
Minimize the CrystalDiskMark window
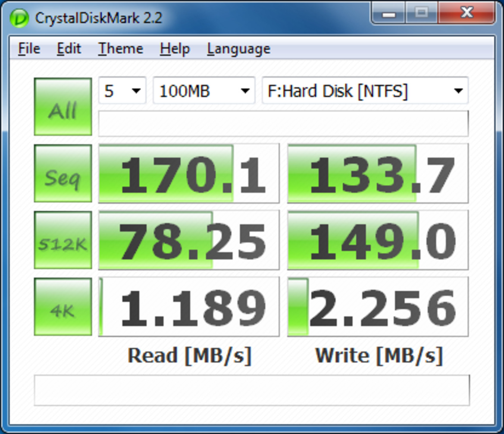tap(388, 13)
